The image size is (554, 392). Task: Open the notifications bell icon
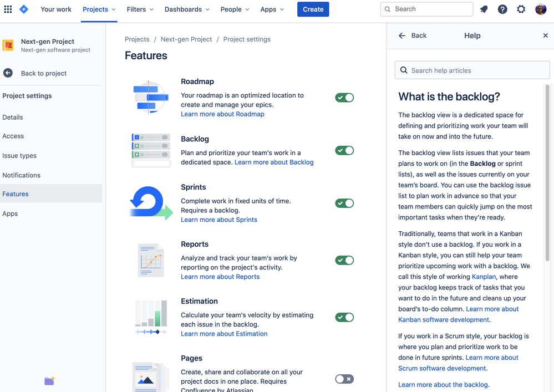(484, 9)
